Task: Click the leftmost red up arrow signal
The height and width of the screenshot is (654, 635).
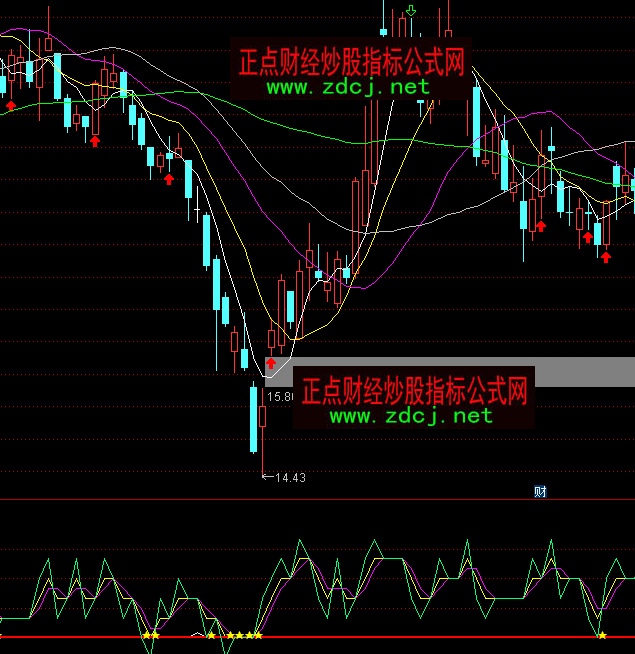Action: coord(11,103)
